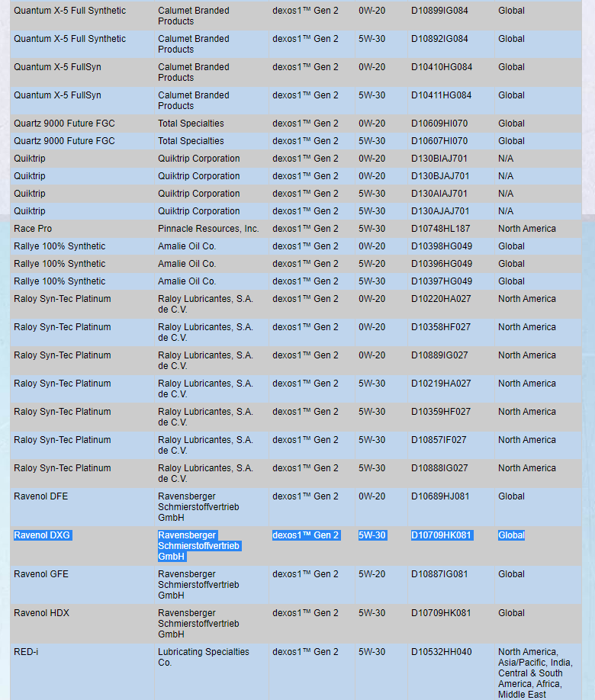Select Quartz 9000 Future FGC brand for D10607HI070
The image size is (595, 700).
pyautogui.click(x=64, y=141)
